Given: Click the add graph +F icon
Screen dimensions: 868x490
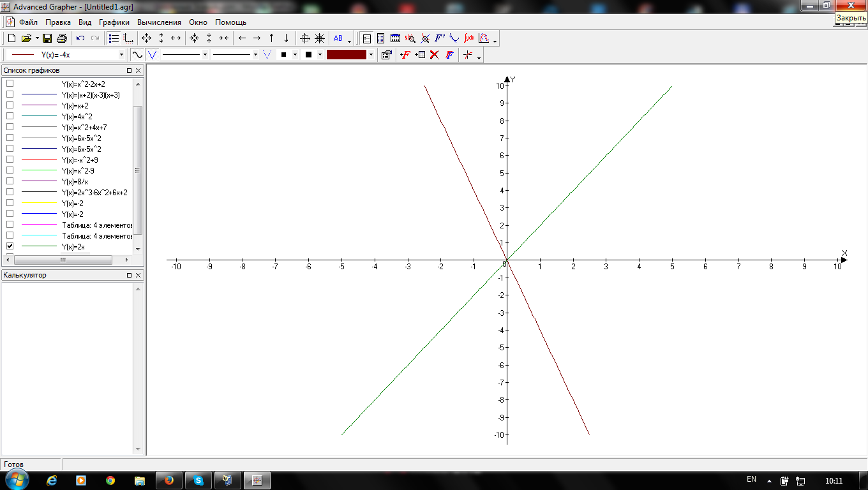Looking at the screenshot, I should click(405, 55).
